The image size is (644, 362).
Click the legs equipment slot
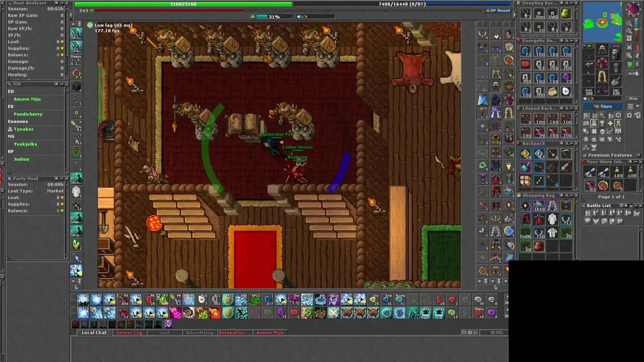click(x=602, y=76)
